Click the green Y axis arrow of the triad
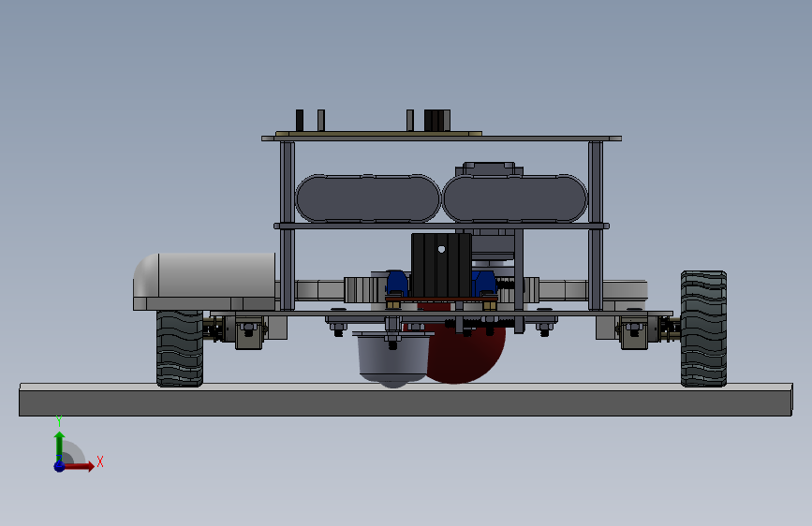Screen dimensions: 812x526 [x=60, y=446]
